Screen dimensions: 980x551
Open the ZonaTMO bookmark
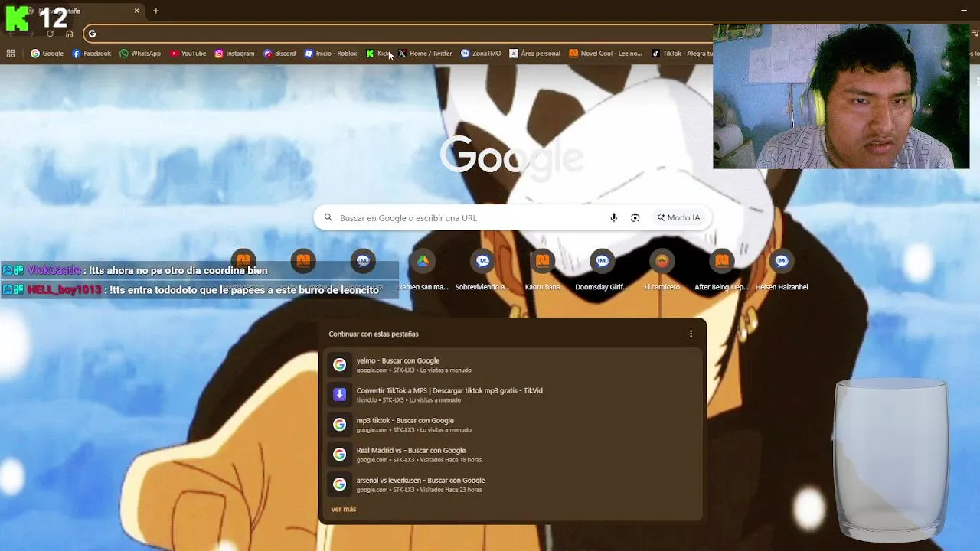click(x=481, y=54)
